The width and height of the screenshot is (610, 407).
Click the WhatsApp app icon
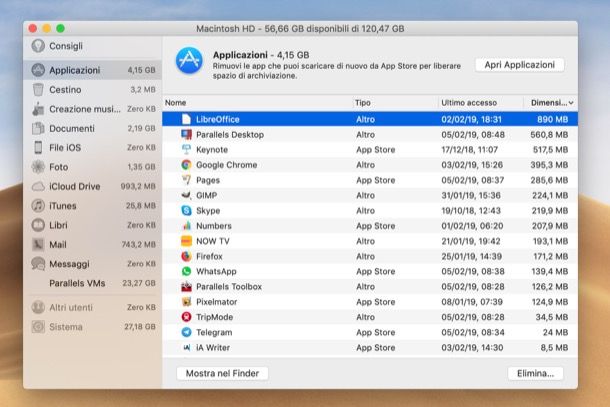(186, 271)
